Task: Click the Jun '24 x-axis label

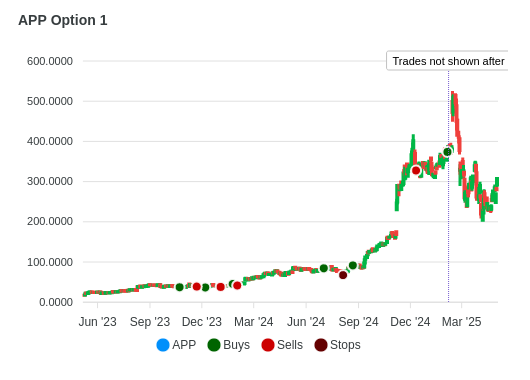Action: pyautogui.click(x=306, y=322)
